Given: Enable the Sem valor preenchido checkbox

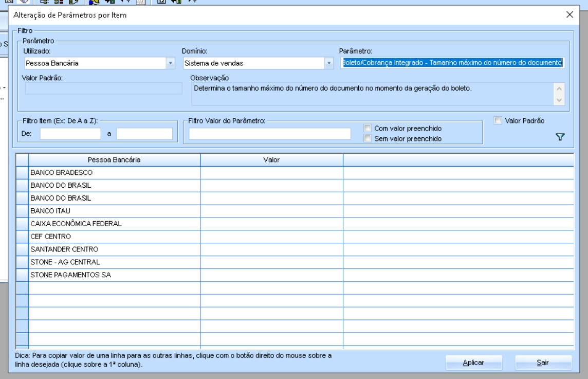Looking at the screenshot, I should click(367, 138).
